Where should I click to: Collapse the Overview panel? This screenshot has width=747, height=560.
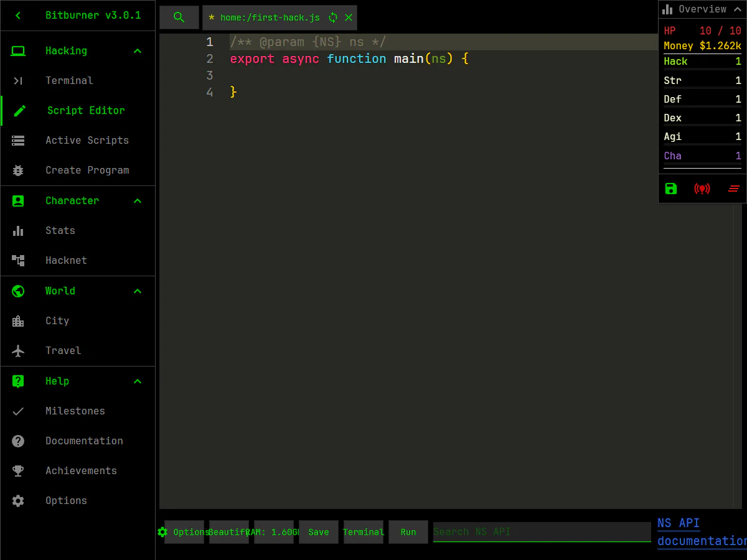[738, 9]
